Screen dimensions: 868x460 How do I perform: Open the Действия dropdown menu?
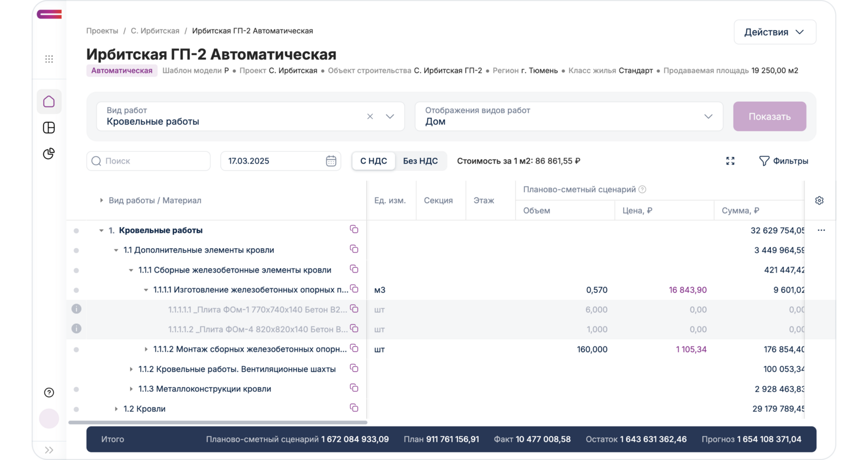click(775, 32)
